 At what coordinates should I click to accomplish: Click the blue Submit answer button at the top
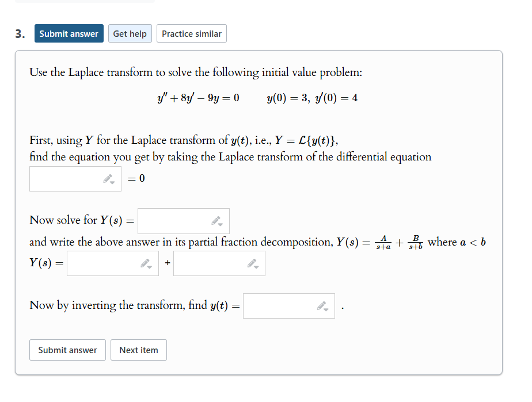click(69, 33)
